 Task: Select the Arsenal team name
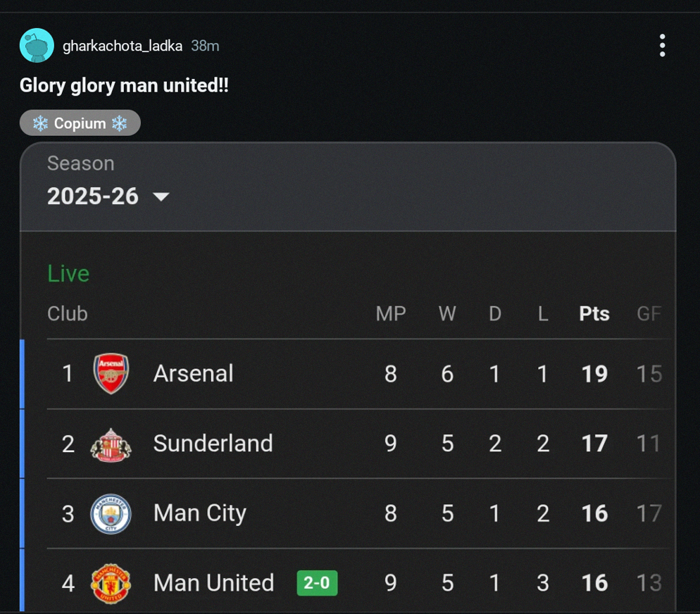pos(193,373)
